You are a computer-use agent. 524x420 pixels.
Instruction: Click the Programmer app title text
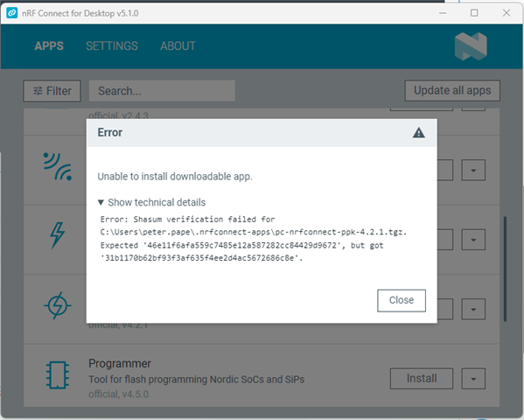point(120,363)
